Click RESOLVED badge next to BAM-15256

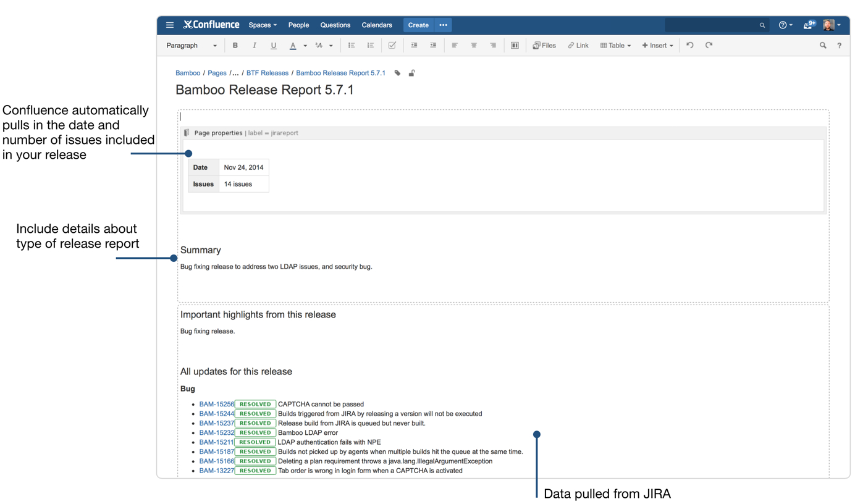[x=255, y=405]
